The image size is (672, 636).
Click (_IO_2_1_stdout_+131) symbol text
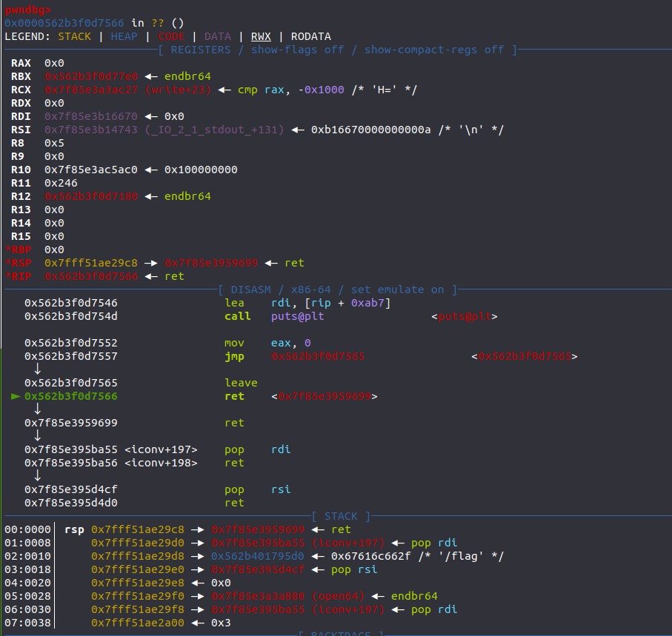(x=214, y=130)
